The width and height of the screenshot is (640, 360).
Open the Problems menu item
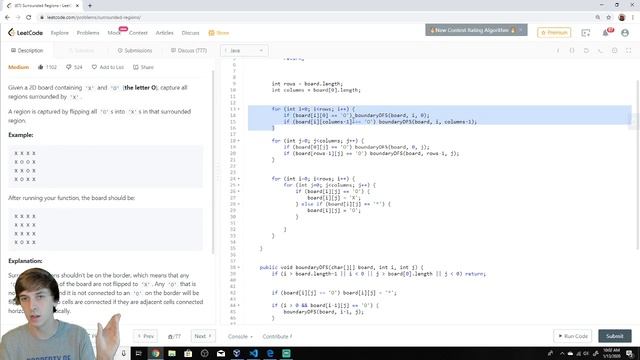point(88,33)
